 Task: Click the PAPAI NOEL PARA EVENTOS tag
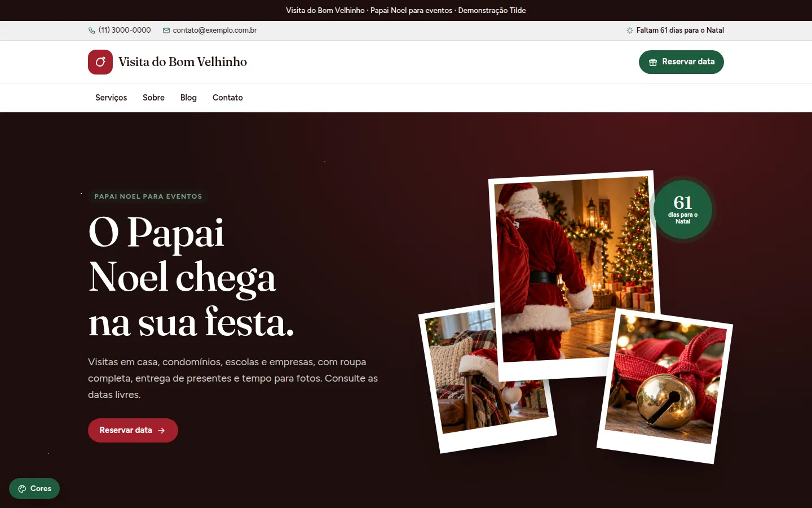[148, 196]
